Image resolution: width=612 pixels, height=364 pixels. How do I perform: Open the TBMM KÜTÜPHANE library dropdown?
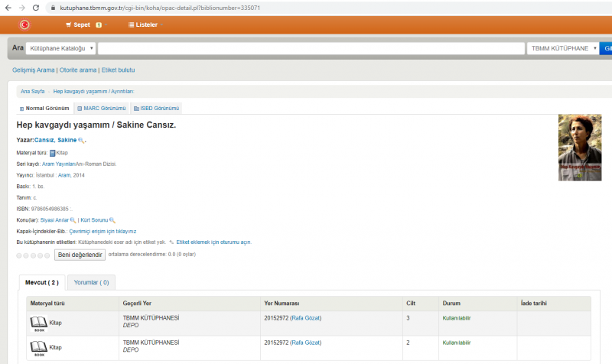pos(562,48)
